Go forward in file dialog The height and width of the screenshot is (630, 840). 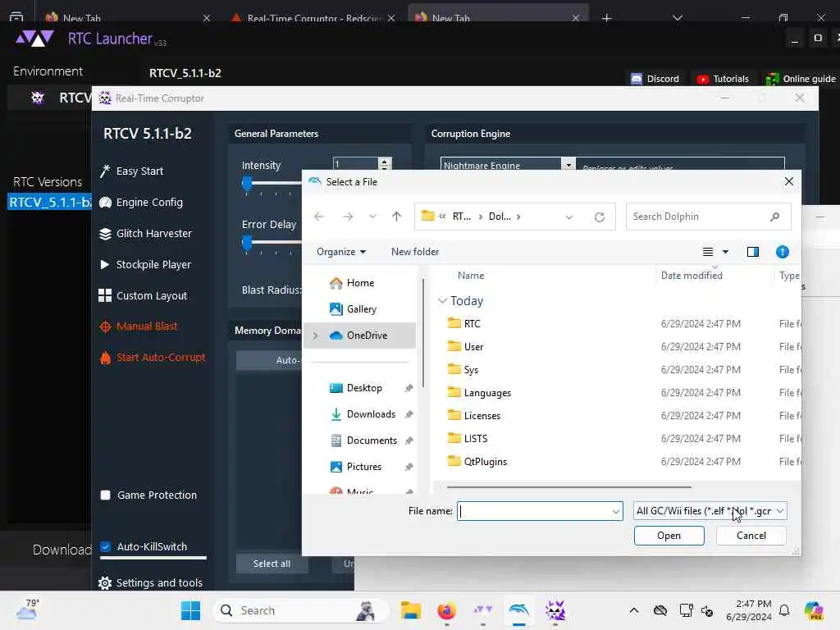click(348, 217)
